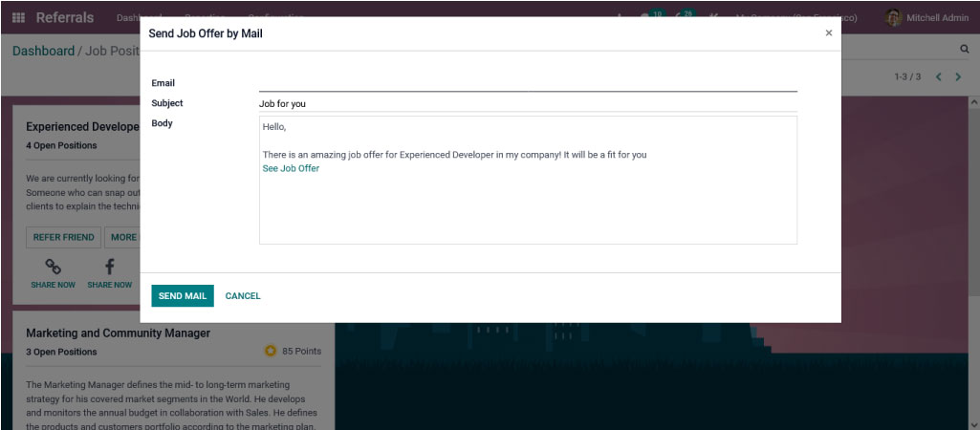Click the MyCompany (San Francisco) company switcher
Viewport: 980px width, 430px height.
[796, 17]
